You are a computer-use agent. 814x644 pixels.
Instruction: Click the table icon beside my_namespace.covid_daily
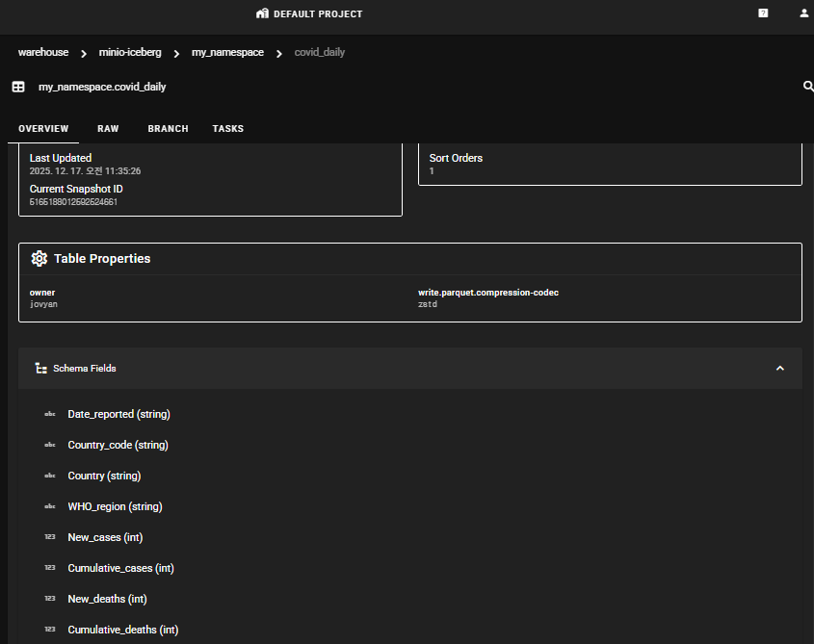(x=18, y=87)
